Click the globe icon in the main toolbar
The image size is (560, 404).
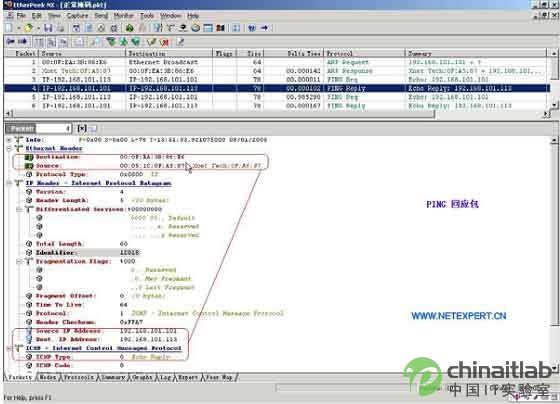[195, 28]
